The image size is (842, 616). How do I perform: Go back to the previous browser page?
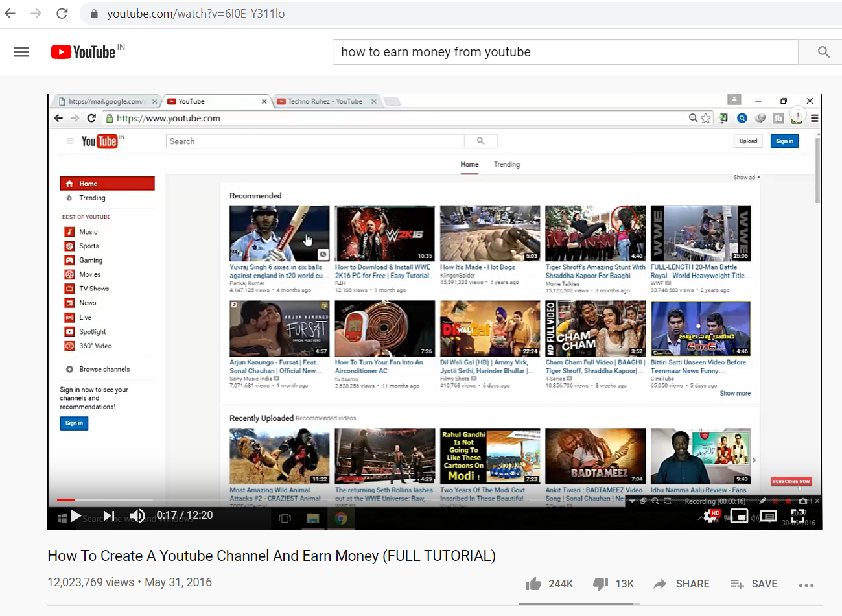click(x=10, y=13)
